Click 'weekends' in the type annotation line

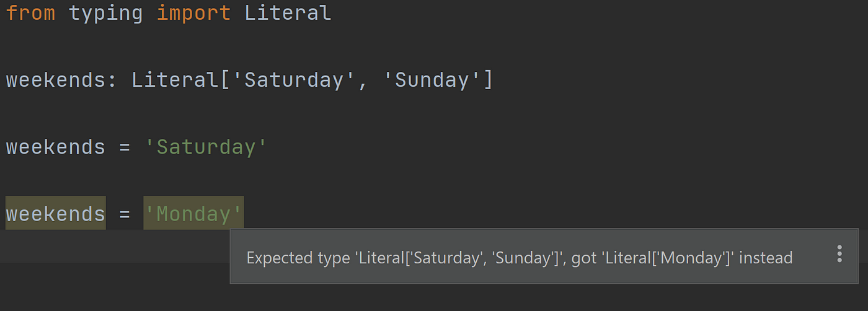[x=55, y=80]
